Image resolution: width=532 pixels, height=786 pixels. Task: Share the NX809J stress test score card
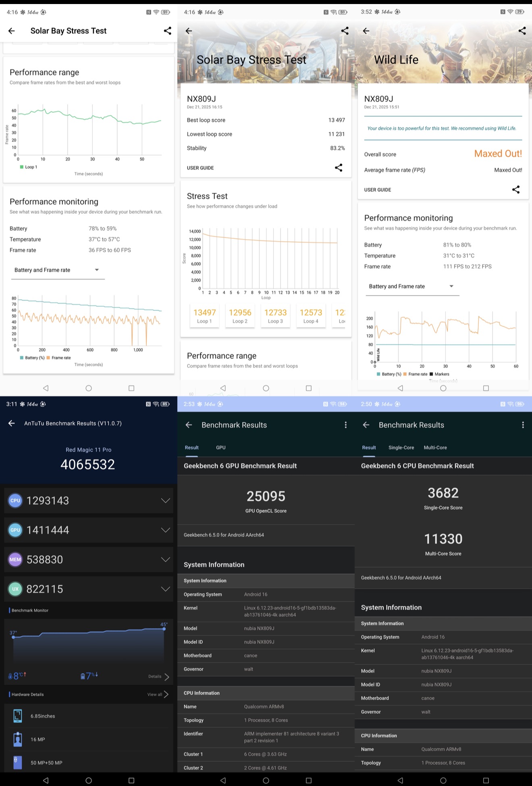coord(339,168)
